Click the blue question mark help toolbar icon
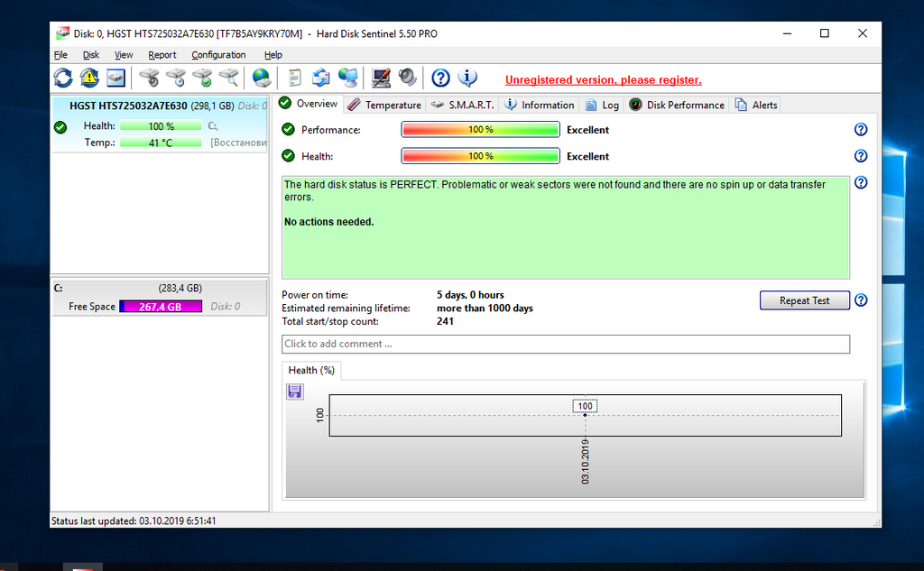This screenshot has width=924, height=571. click(440, 78)
